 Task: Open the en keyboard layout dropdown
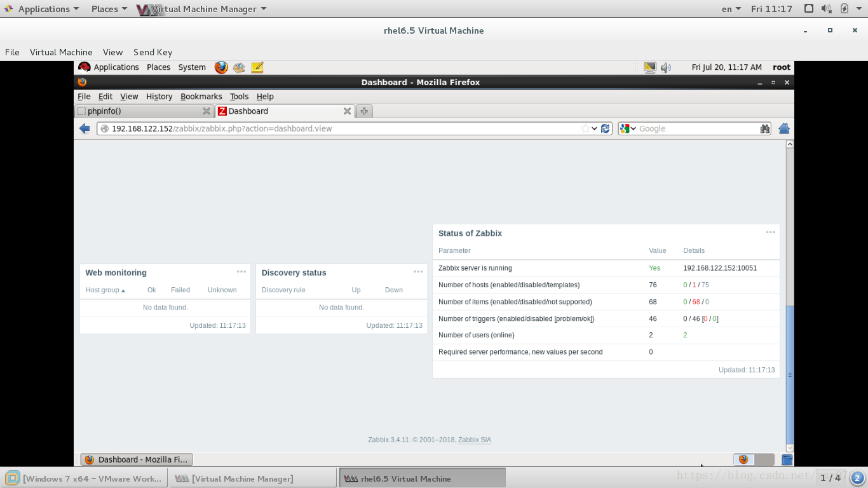click(x=731, y=9)
